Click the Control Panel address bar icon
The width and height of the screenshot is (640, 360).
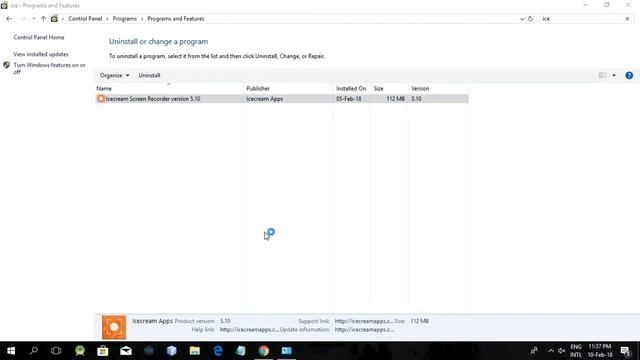coord(54,19)
